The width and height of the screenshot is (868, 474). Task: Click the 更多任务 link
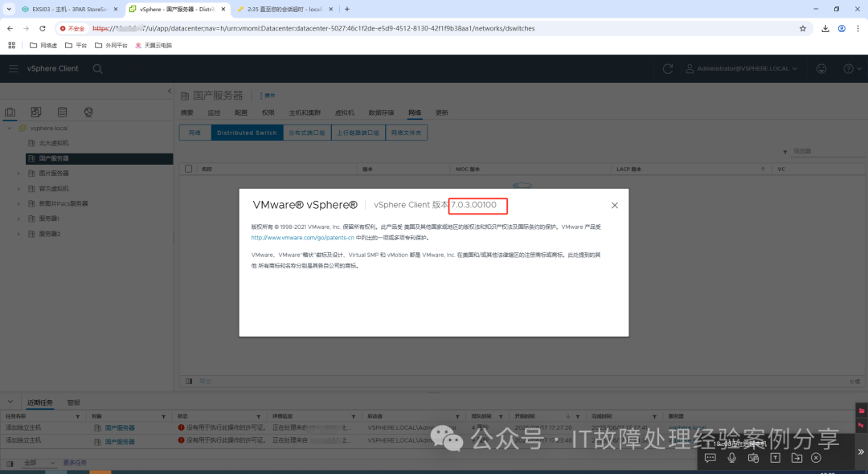pos(75,463)
